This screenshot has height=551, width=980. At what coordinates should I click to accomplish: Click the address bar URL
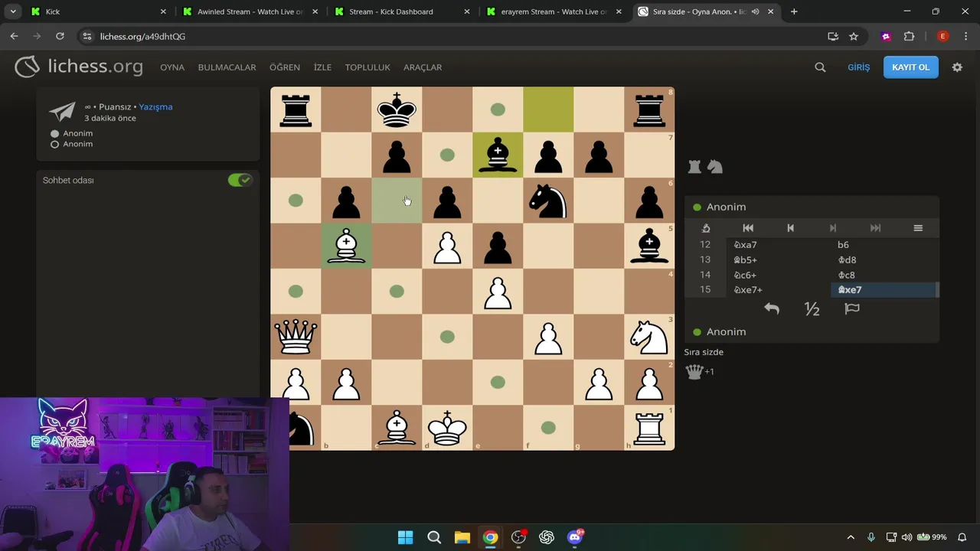[142, 36]
